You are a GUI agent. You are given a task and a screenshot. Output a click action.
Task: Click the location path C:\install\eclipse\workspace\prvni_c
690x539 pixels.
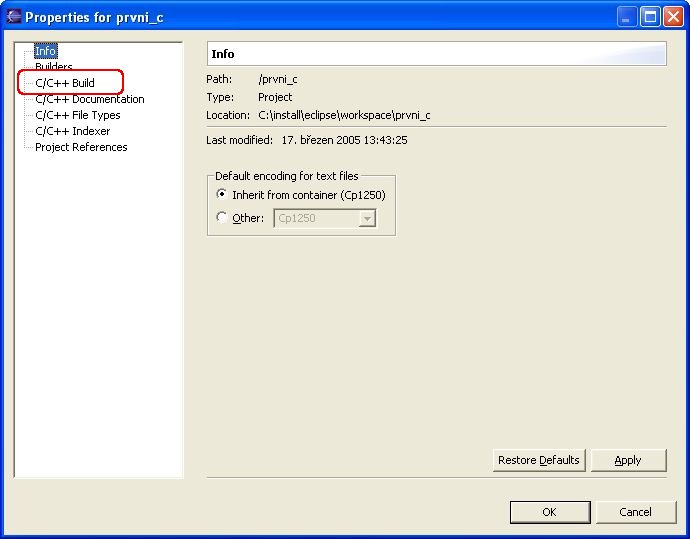(x=344, y=115)
